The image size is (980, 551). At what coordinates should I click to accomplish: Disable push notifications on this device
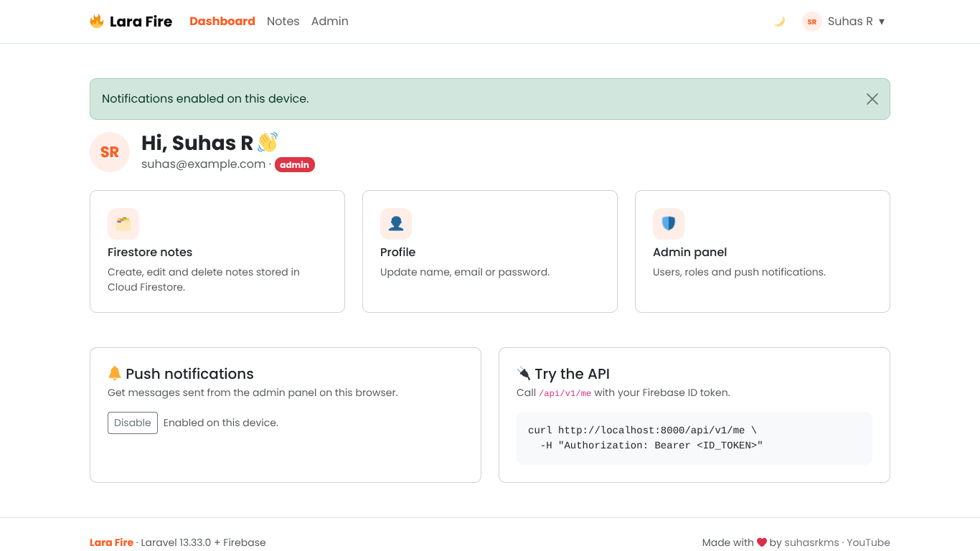pos(133,423)
